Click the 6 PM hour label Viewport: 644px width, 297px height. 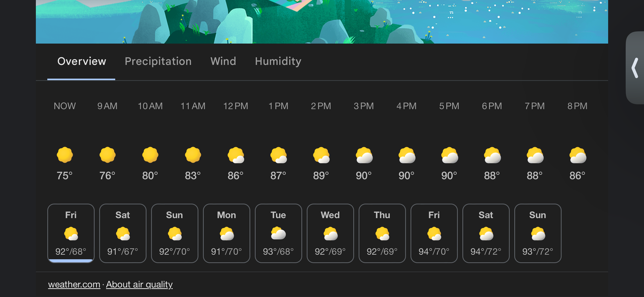point(492,106)
